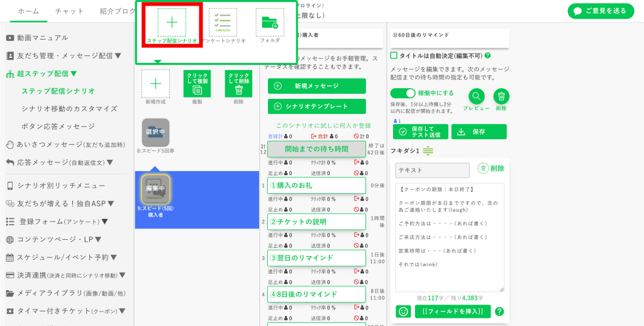The width and height of the screenshot is (644, 326).
Task: Create new ステップ配信シナリオ via plus icon
Action: coord(172,22)
